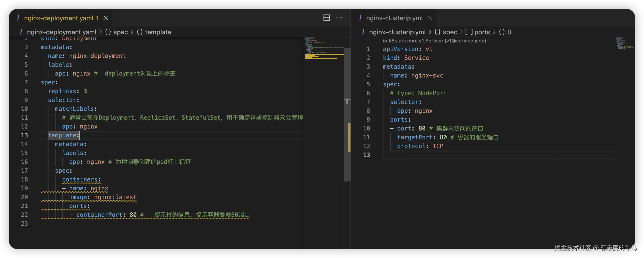Close the nginx-deployment.yaml tab
The width and height of the screenshot is (644, 258).
[x=106, y=18]
